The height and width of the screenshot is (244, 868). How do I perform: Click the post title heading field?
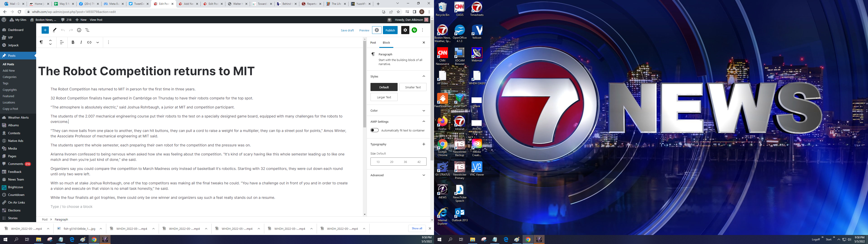pos(146,71)
